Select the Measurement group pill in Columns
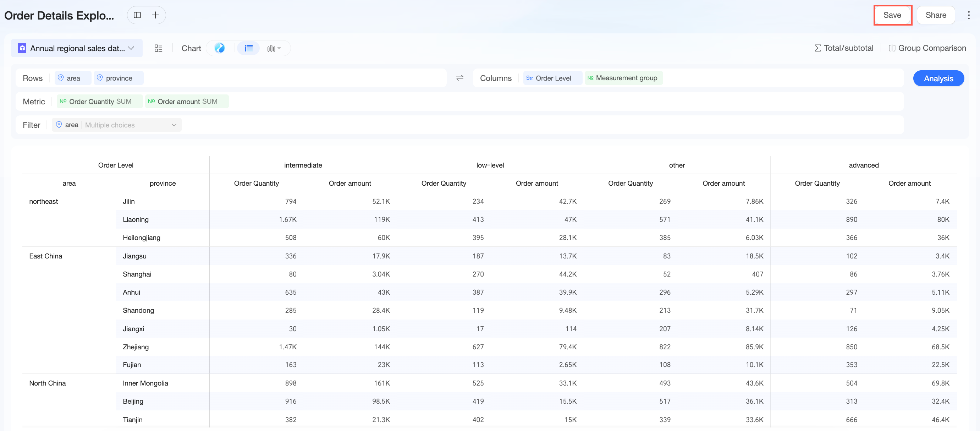Screen dimensions: 980x431 pos(623,78)
